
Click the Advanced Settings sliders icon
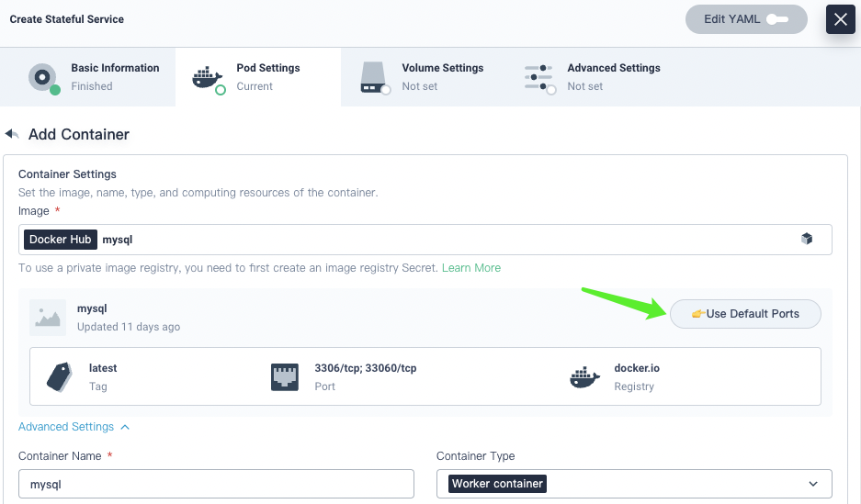click(539, 77)
